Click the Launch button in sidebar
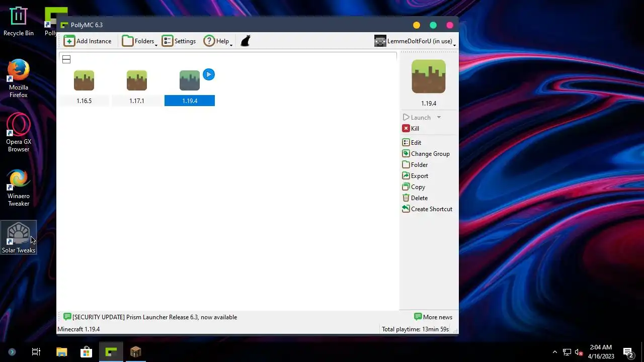Screen dimensions: 644x362 pyautogui.click(x=417, y=118)
